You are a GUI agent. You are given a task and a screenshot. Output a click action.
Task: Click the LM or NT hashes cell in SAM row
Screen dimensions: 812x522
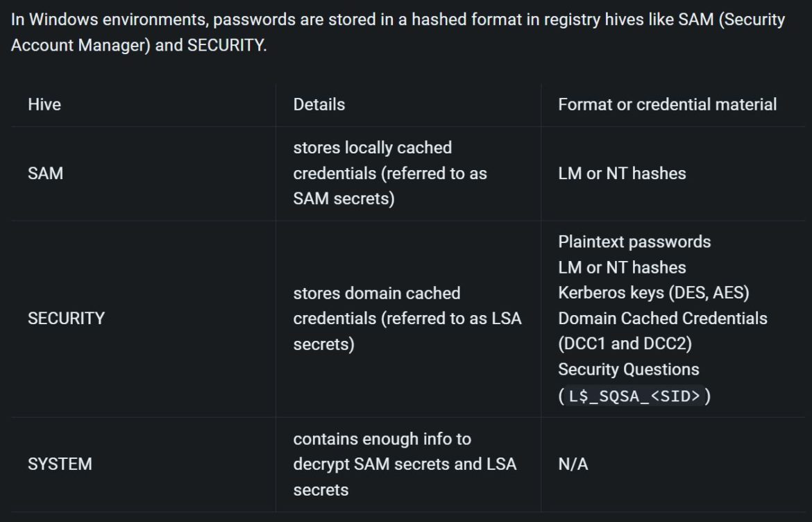coord(622,174)
